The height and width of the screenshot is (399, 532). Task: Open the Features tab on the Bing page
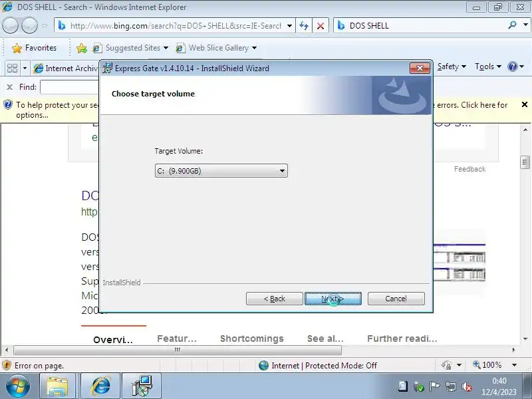click(x=177, y=338)
